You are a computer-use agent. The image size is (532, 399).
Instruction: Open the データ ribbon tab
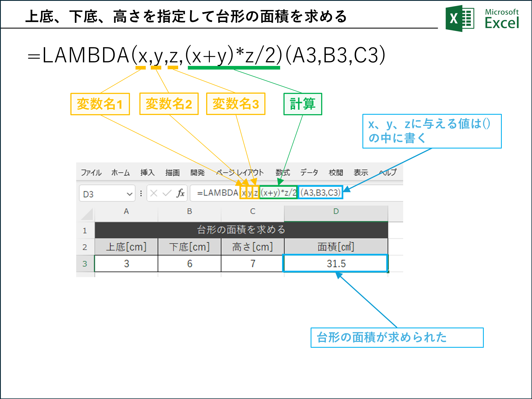tap(309, 172)
